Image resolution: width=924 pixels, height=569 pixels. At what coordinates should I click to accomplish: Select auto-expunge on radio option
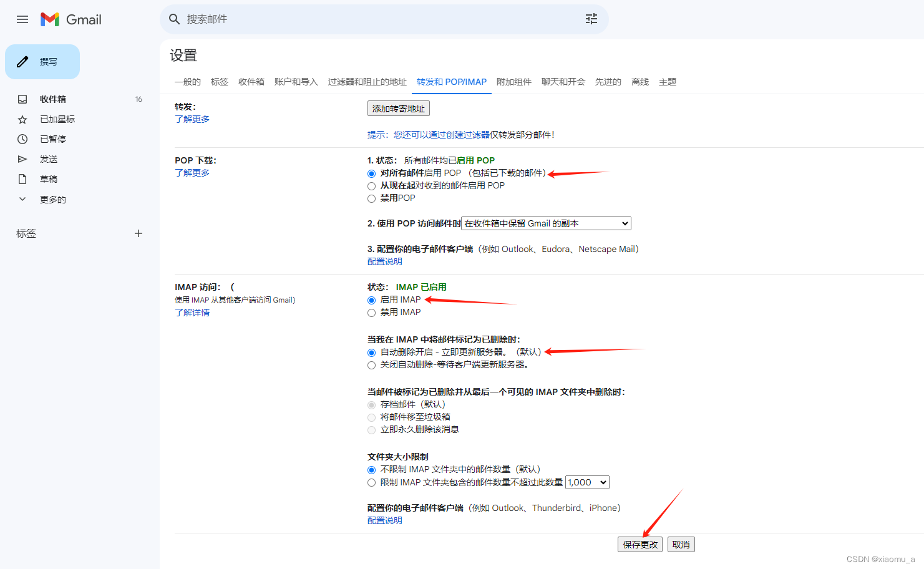(372, 353)
